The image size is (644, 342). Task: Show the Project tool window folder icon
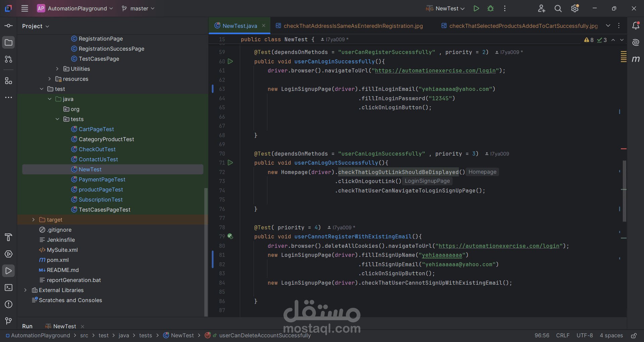click(x=9, y=43)
